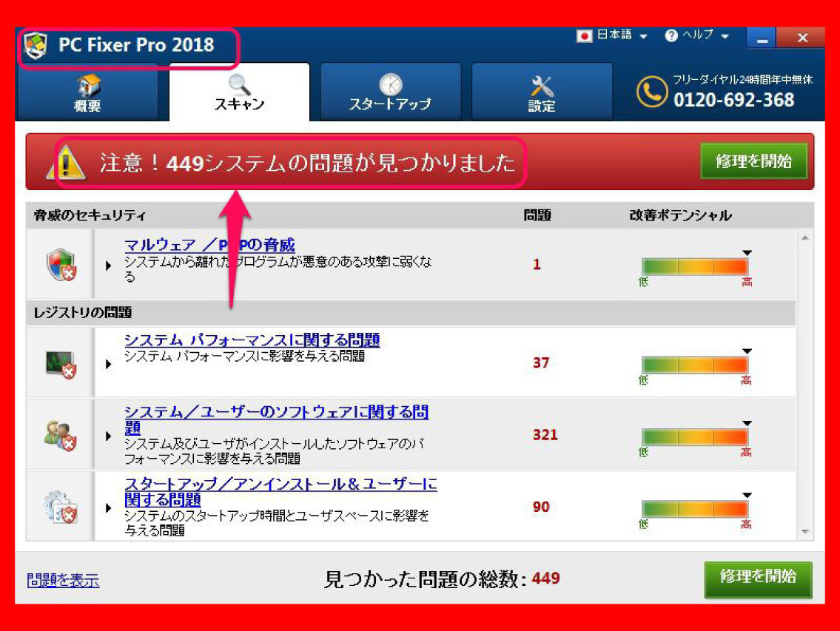Click the user software issues icon
Viewport: 840px width, 631px height.
click(x=60, y=435)
